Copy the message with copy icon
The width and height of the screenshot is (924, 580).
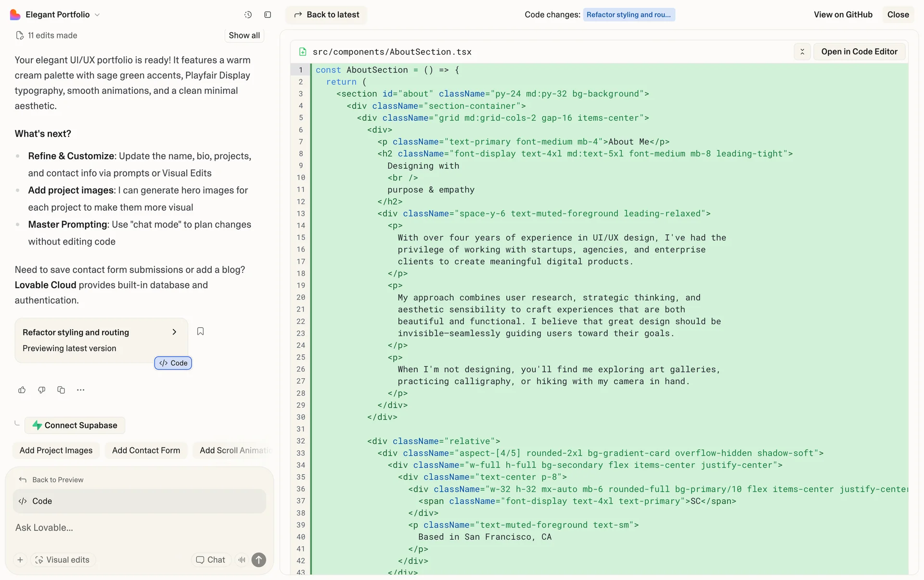click(61, 390)
